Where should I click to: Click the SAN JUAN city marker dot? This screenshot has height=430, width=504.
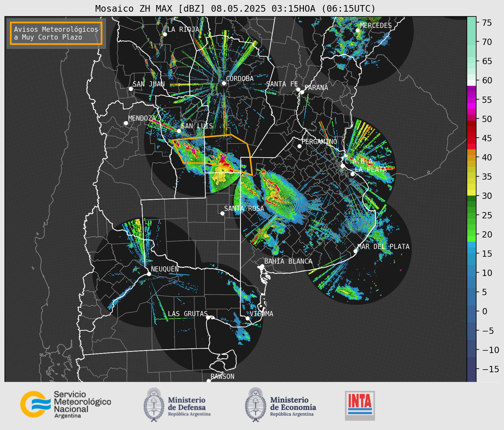click(x=131, y=89)
